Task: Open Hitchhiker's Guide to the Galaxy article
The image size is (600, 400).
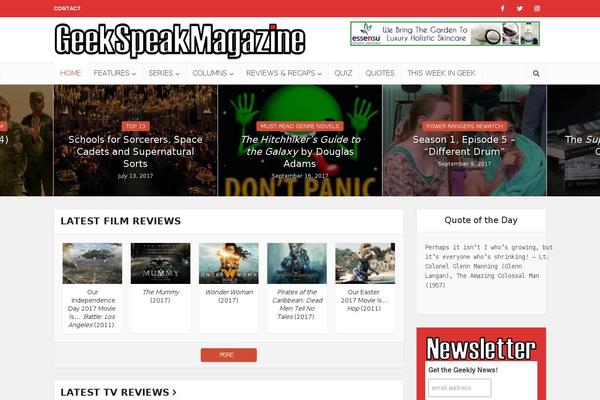Action: click(300, 152)
